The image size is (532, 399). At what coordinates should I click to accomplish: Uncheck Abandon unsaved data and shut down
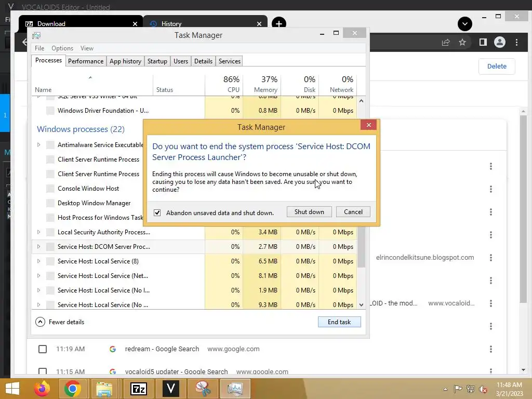pos(157,212)
